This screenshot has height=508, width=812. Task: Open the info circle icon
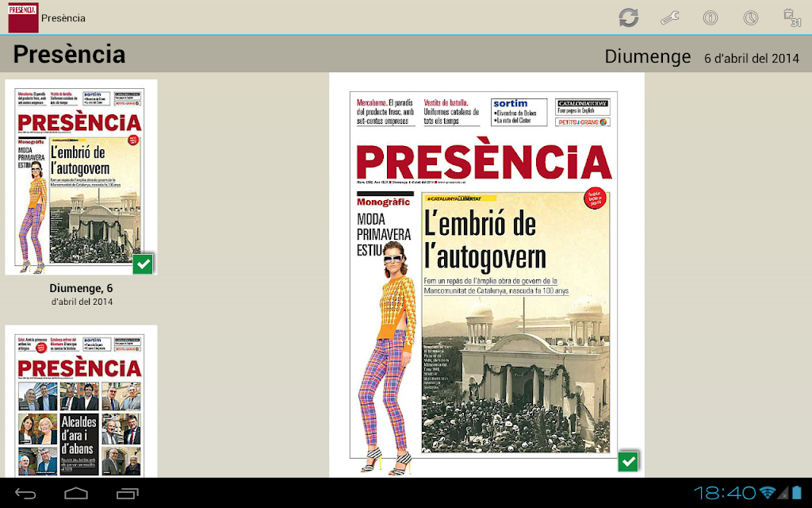point(710,18)
